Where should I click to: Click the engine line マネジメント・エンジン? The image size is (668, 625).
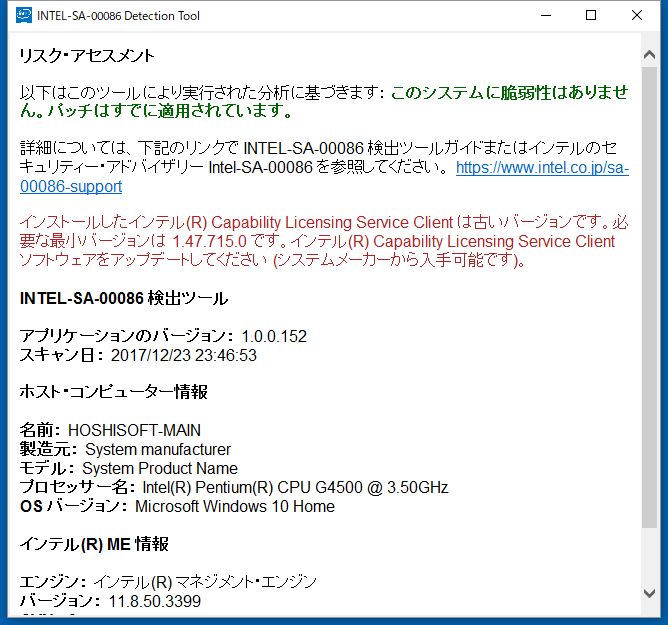pos(168,582)
